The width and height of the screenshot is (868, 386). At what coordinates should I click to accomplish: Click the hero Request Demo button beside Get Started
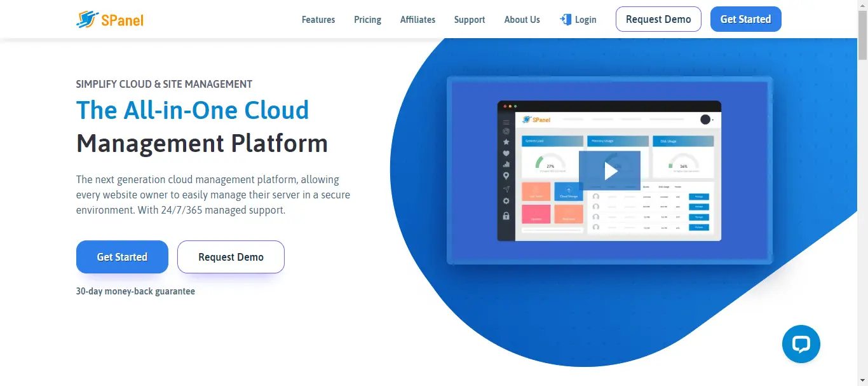point(231,257)
